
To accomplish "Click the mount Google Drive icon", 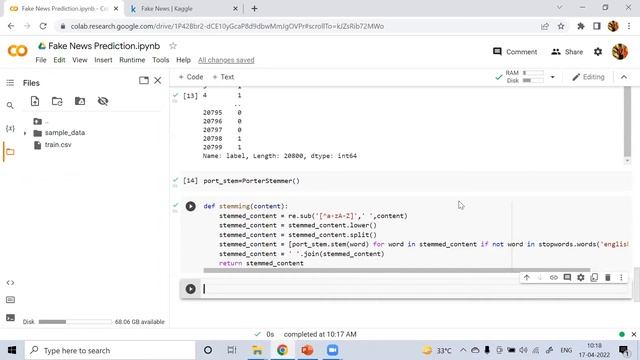I will pyautogui.click(x=80, y=101).
